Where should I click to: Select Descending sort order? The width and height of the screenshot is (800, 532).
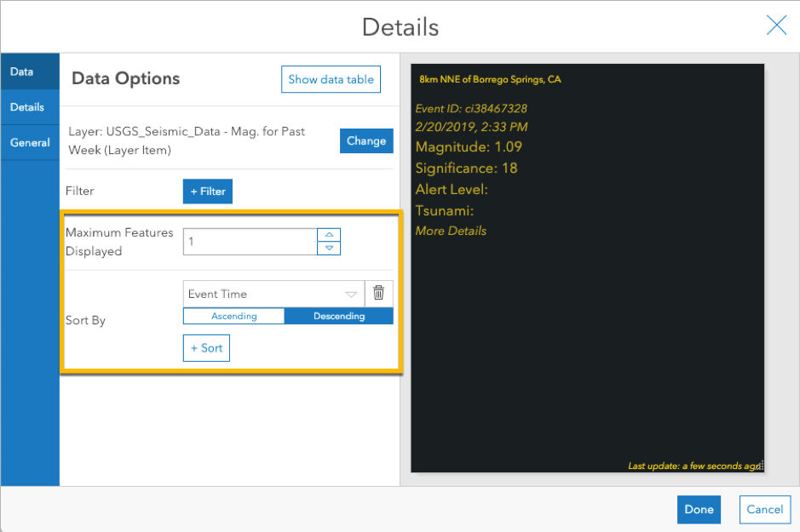[x=338, y=316]
